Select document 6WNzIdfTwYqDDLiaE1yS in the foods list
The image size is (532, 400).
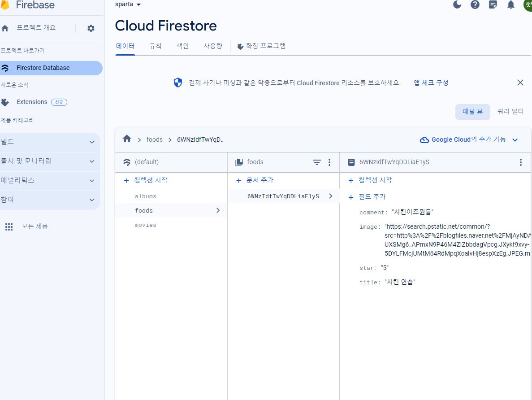283,196
